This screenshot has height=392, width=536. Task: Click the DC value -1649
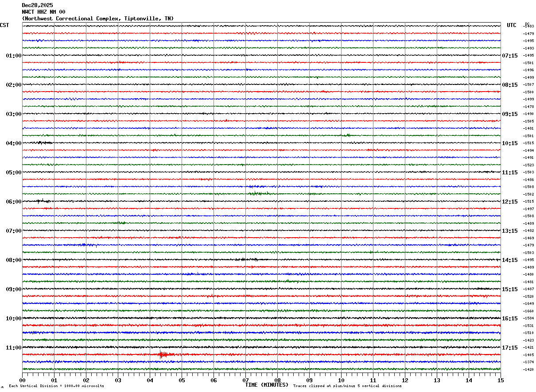tap(528, 304)
